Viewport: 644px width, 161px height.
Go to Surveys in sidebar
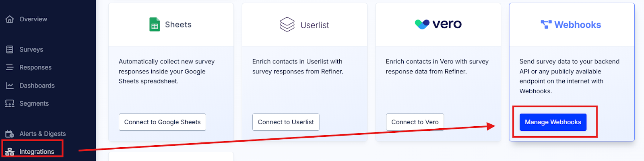pyautogui.click(x=31, y=49)
